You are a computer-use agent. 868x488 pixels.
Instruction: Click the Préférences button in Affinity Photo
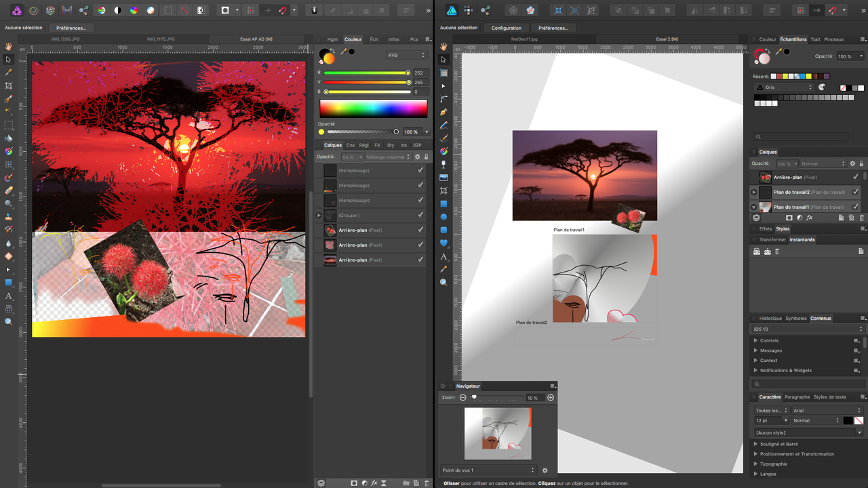pyautogui.click(x=71, y=28)
